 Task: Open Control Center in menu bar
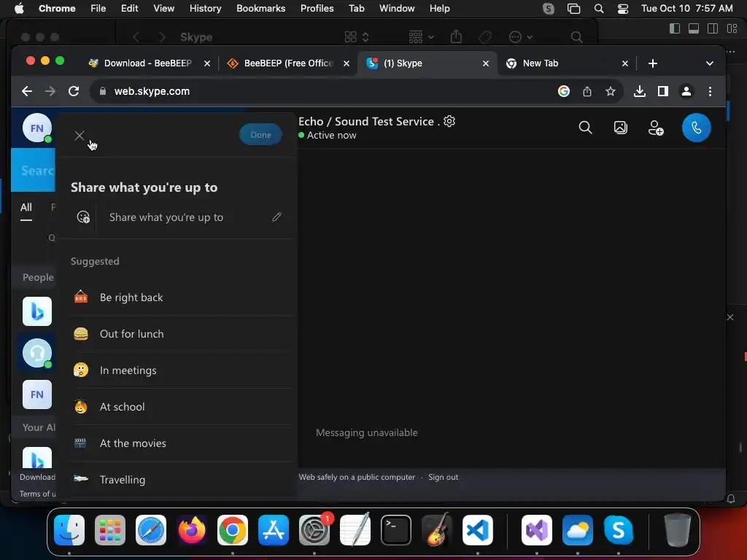pyautogui.click(x=623, y=9)
